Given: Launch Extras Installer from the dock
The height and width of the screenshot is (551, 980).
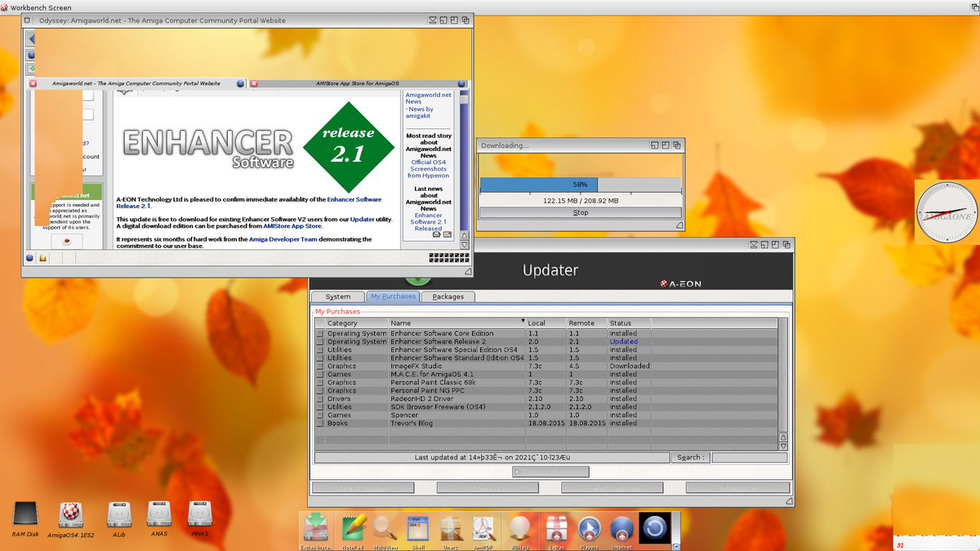Looking at the screenshot, I should click(x=316, y=531).
